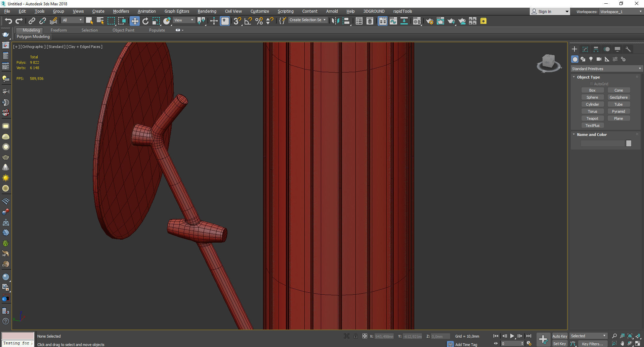Toggle the Percent Snap button

pyautogui.click(x=259, y=21)
